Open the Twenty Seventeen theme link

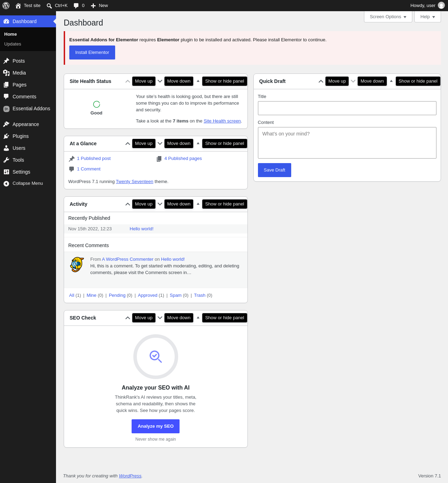(134, 182)
